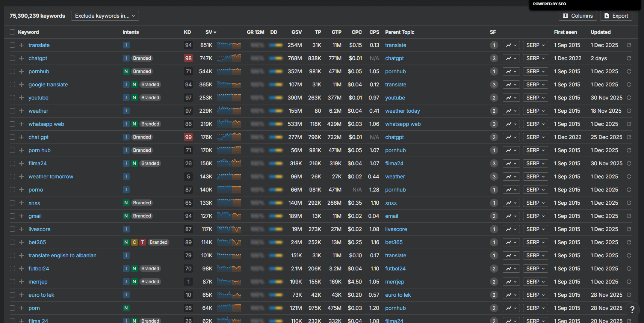Open the translate english to albanian keyword link
644x323 pixels.
(62, 255)
